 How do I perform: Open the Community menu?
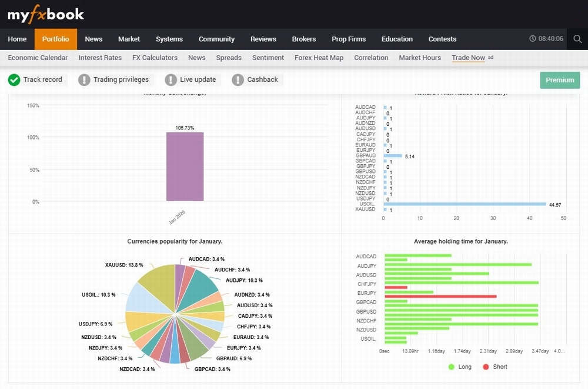pos(216,39)
